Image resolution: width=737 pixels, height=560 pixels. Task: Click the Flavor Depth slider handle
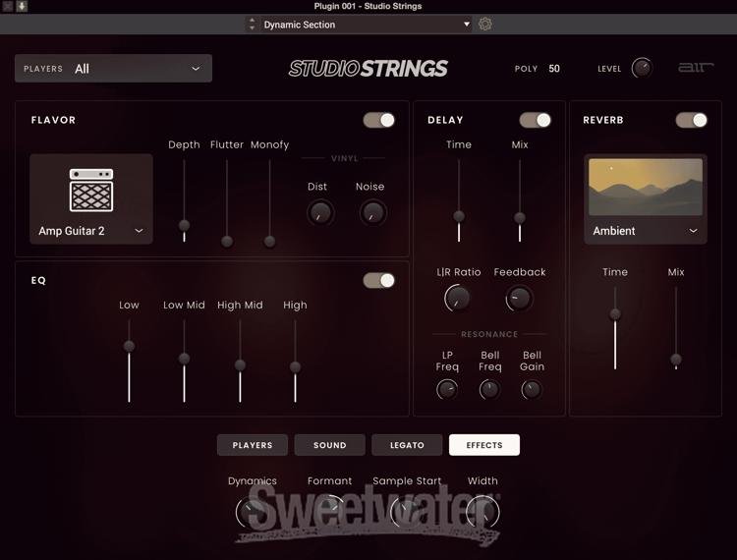185,225
